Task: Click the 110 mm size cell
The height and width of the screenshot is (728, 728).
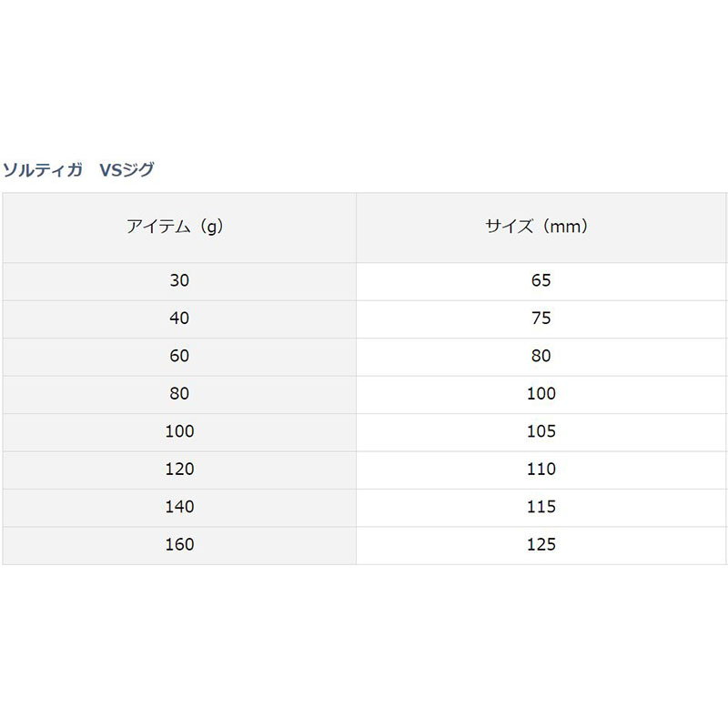Action: point(541,470)
